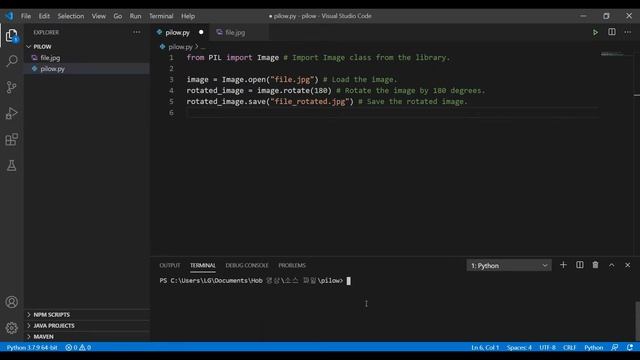Switch to the OUTPUT panel tab

[169, 265]
